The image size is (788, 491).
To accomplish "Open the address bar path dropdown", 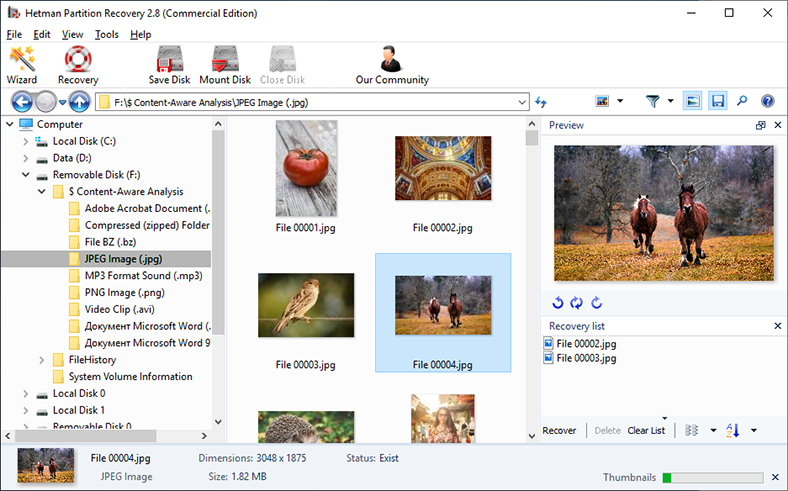I will pos(522,103).
